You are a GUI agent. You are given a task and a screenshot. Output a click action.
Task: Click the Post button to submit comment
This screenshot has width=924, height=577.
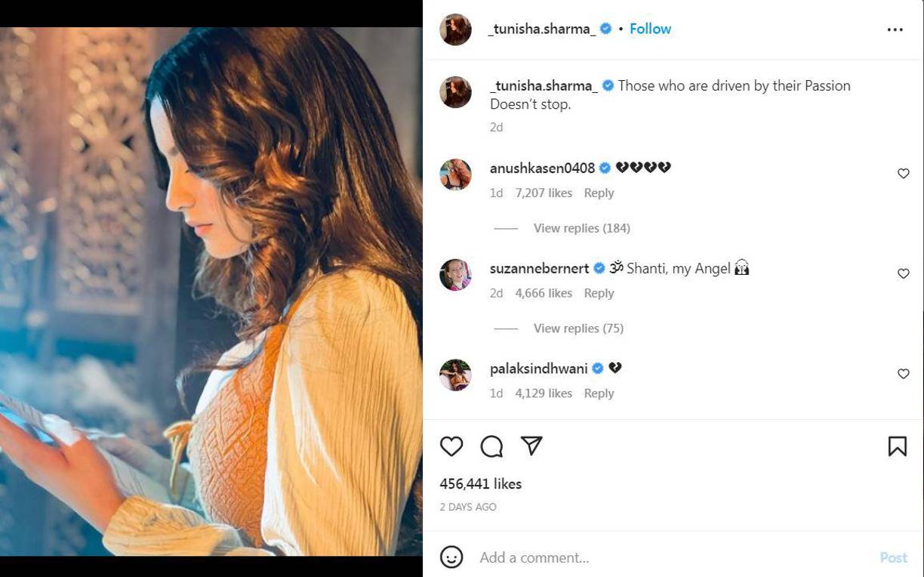coord(893,557)
